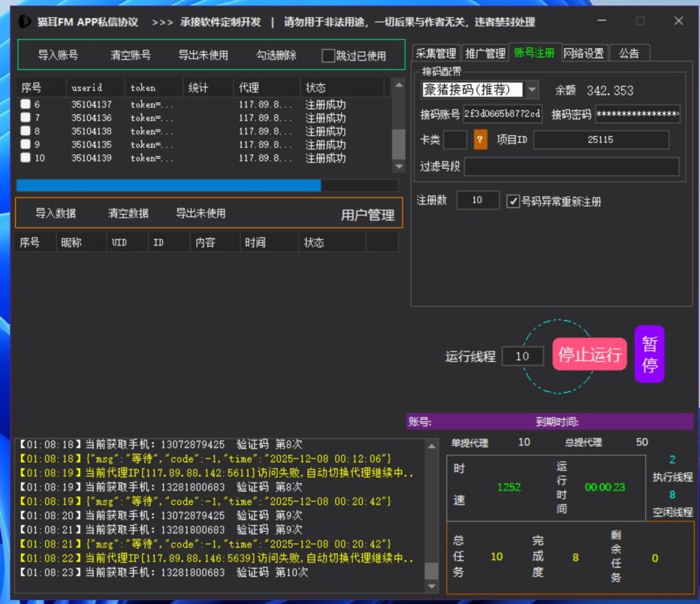The image size is (700, 604).
Task: Sort the list by the 状态 column header
Action: pos(316,88)
